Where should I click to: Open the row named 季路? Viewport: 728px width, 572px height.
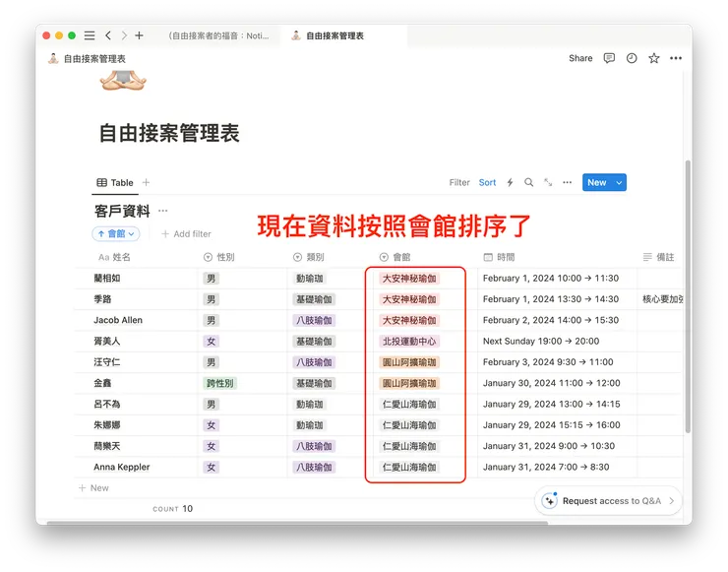(x=102, y=298)
